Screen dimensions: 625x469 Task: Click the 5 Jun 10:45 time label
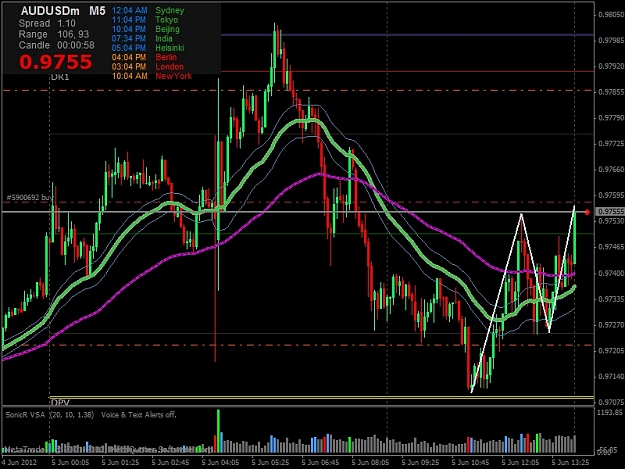click(x=470, y=463)
